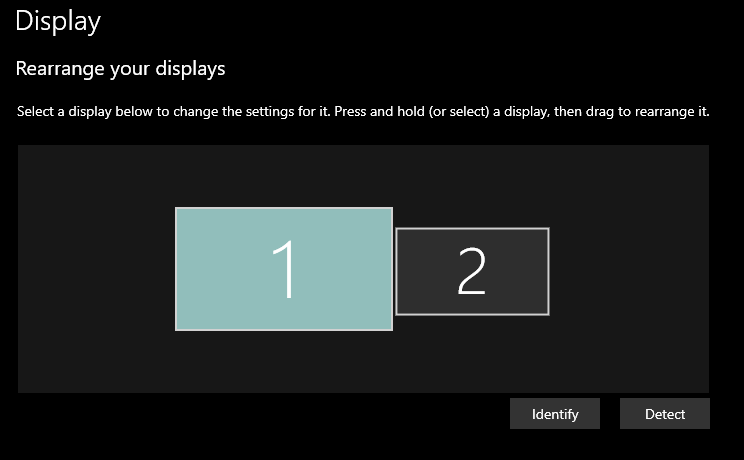Click empty canvas area left of display 1
The width and height of the screenshot is (744, 460).
coord(95,268)
